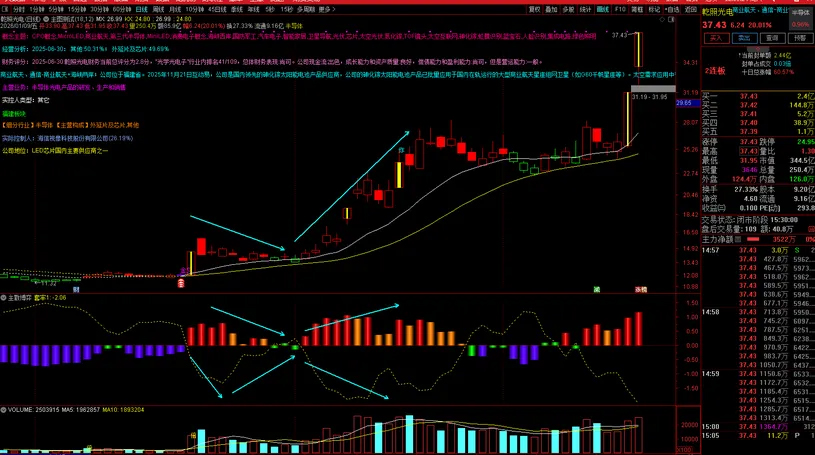Select the 月线 monthly chart tab

176,9
